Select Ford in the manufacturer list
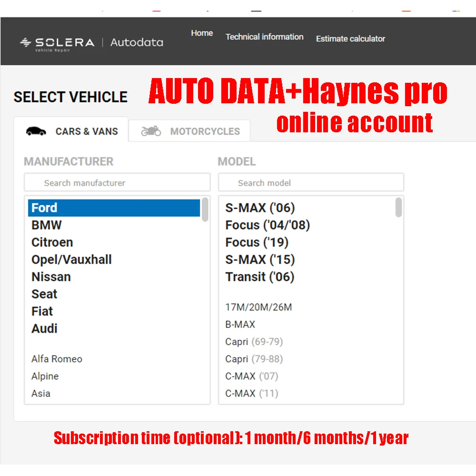The width and height of the screenshot is (476, 476). coord(44,208)
